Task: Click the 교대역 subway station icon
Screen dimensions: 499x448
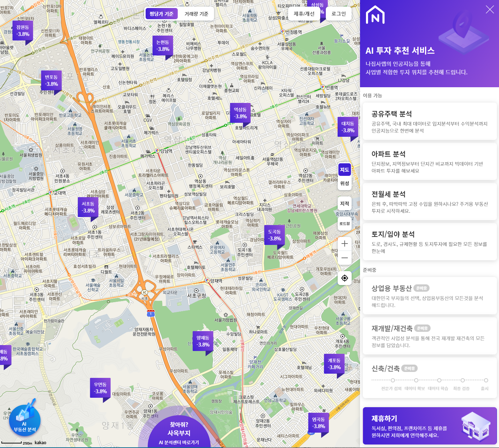Action: (51, 193)
